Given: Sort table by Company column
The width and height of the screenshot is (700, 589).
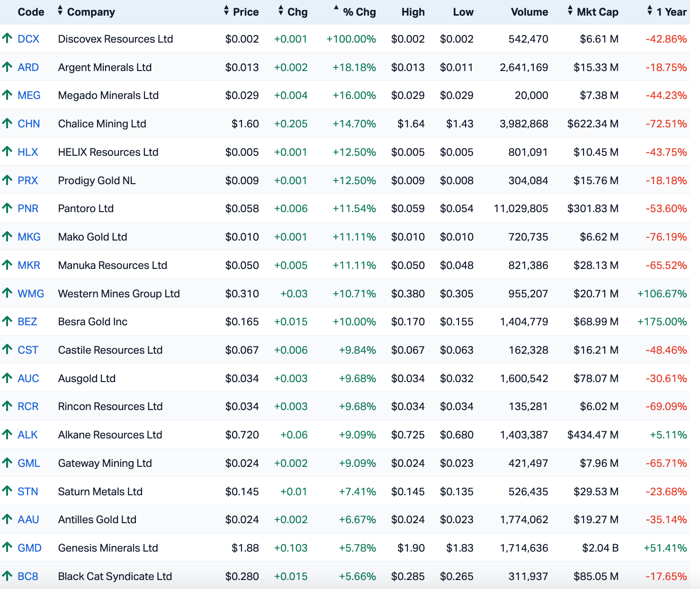Looking at the screenshot, I should [86, 12].
